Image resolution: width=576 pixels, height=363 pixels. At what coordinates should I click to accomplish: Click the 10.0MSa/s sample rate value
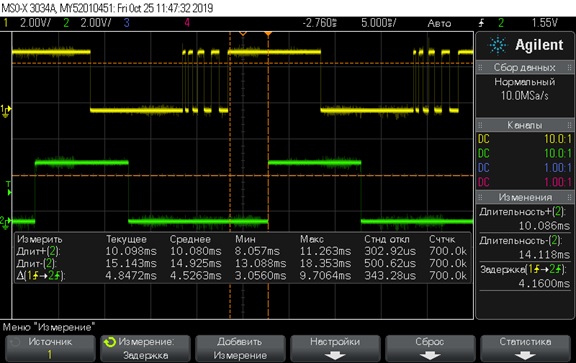click(525, 96)
